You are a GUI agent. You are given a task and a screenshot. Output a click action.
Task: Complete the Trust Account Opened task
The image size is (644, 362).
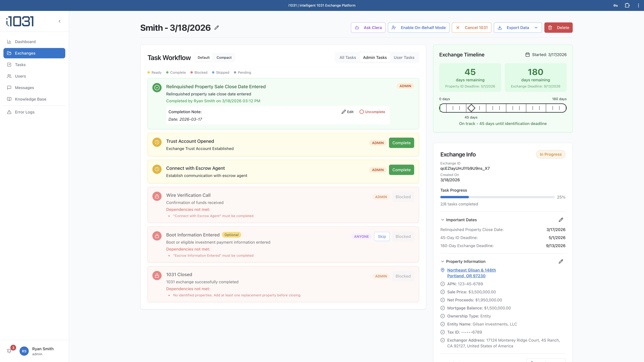[x=401, y=143]
